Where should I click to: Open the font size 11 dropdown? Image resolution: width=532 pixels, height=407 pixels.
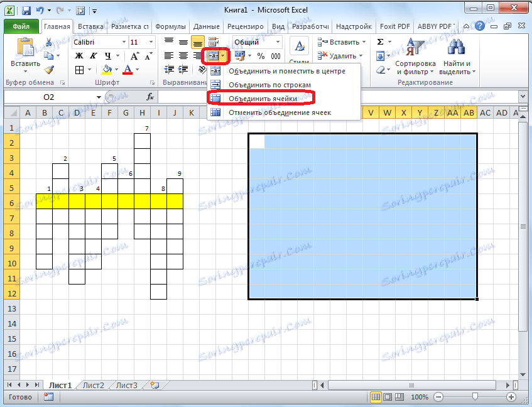click(x=151, y=42)
